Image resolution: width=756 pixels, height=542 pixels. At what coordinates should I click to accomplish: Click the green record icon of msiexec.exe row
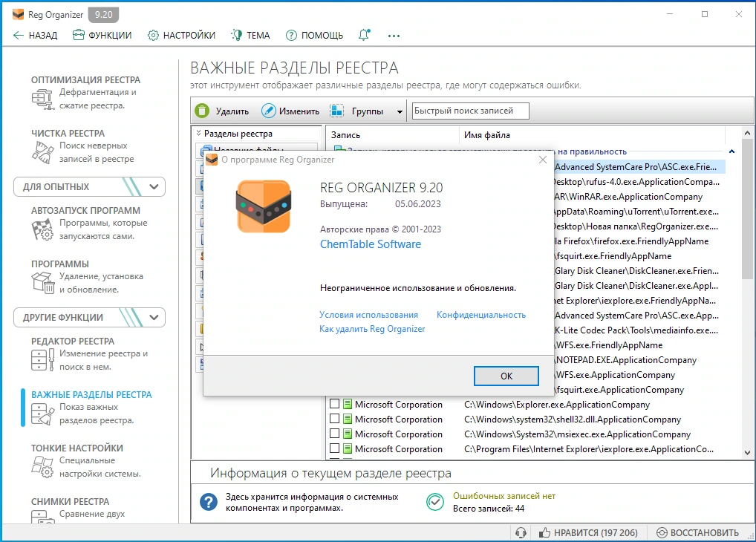pyautogui.click(x=347, y=434)
